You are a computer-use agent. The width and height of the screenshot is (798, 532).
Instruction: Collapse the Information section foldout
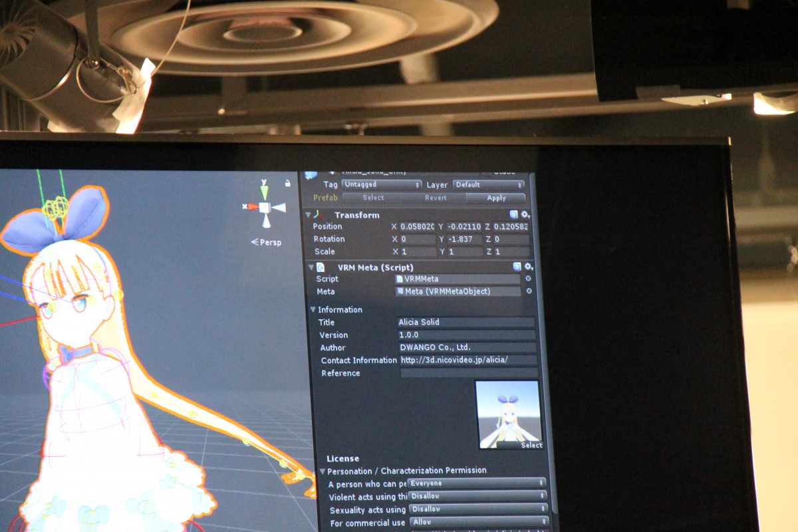point(313,310)
